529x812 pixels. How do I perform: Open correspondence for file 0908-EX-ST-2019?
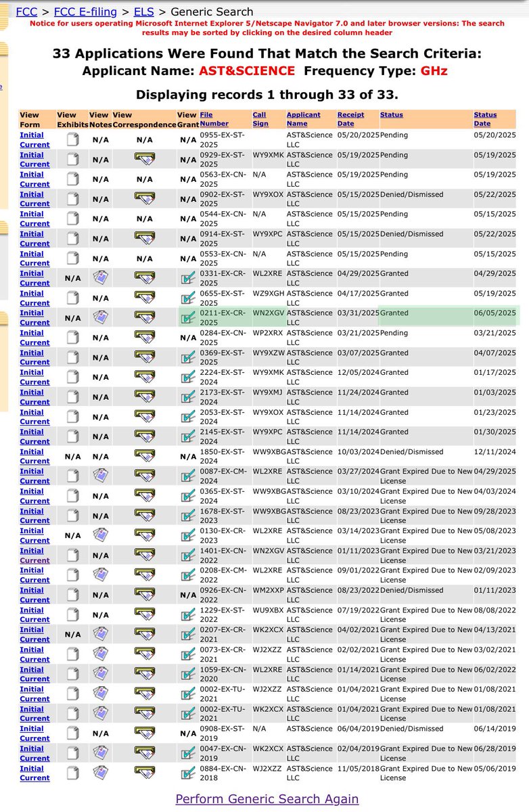point(144,734)
